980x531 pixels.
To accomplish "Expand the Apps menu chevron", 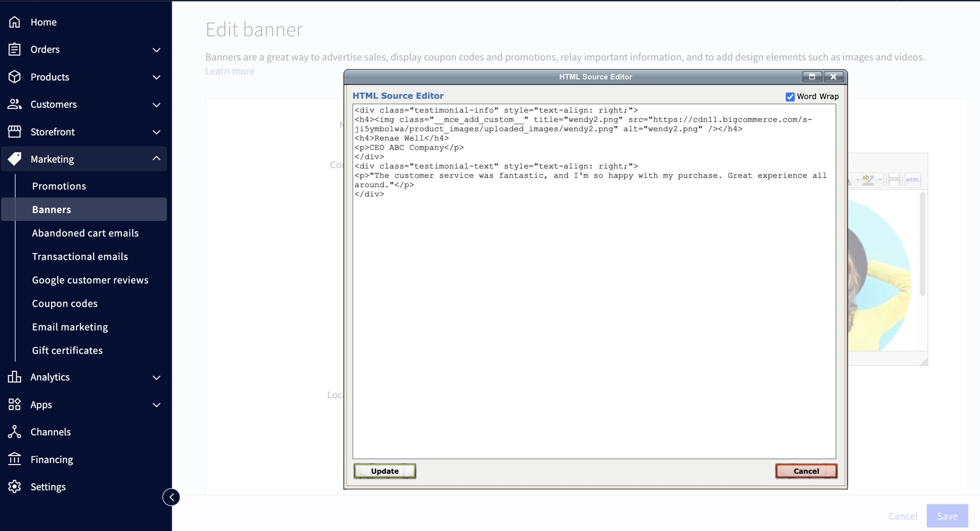I will 156,405.
